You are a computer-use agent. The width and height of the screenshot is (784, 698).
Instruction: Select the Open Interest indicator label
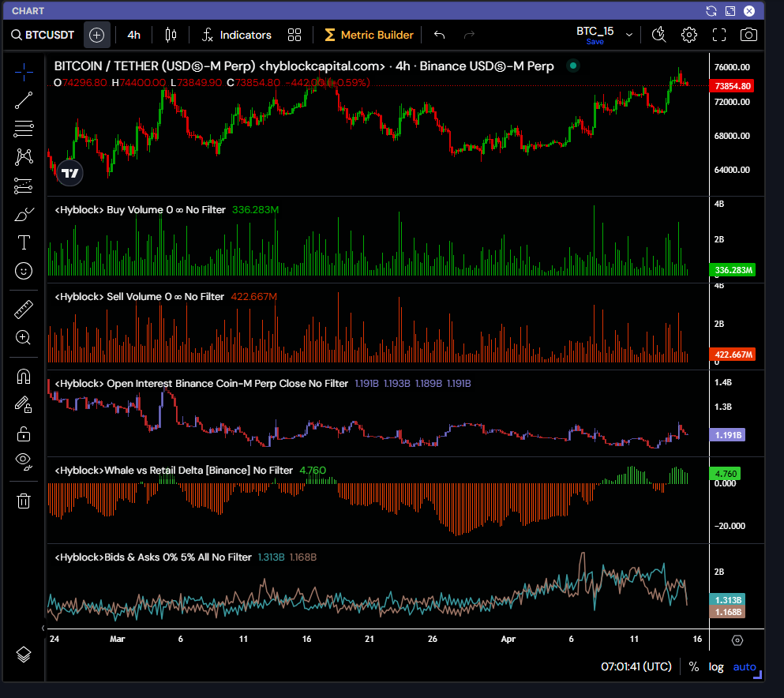point(201,384)
